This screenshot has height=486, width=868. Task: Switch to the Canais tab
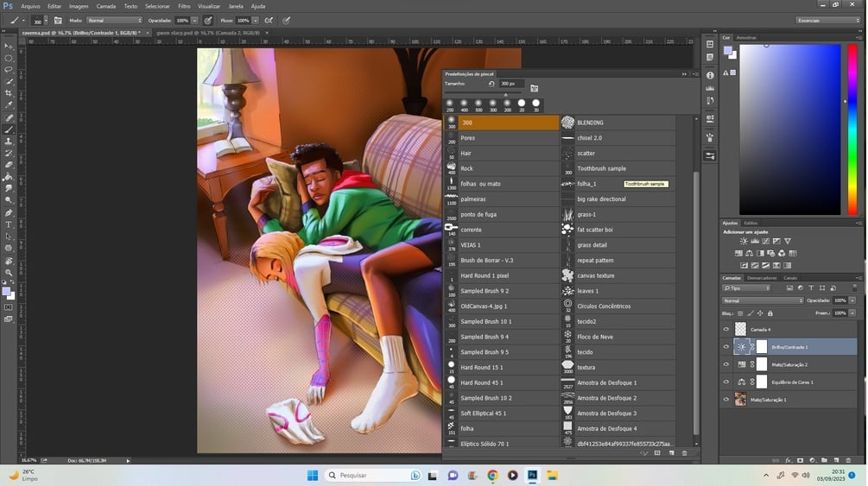790,278
